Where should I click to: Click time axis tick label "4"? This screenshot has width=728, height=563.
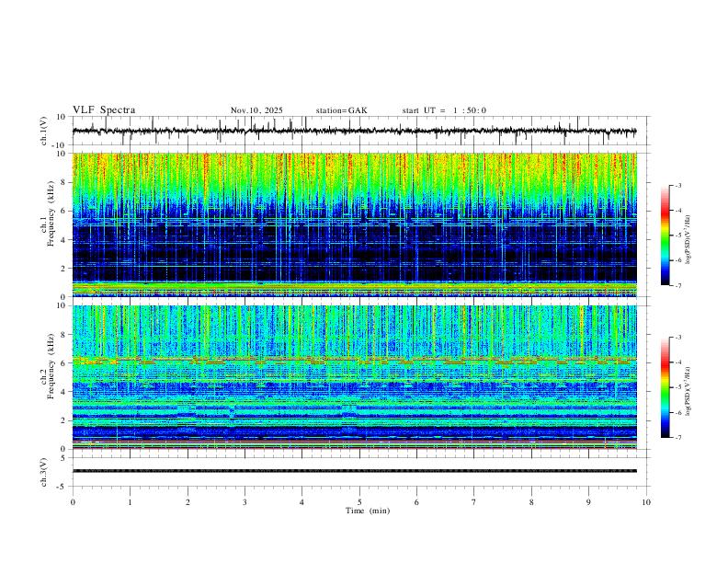coord(301,502)
